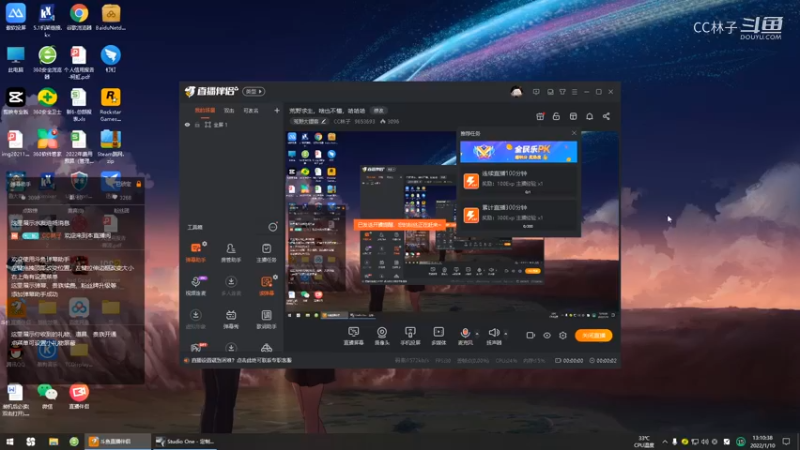This screenshot has width=800, height=450.
Task: Switch to the 可表演 scene tab
Action: (251, 110)
